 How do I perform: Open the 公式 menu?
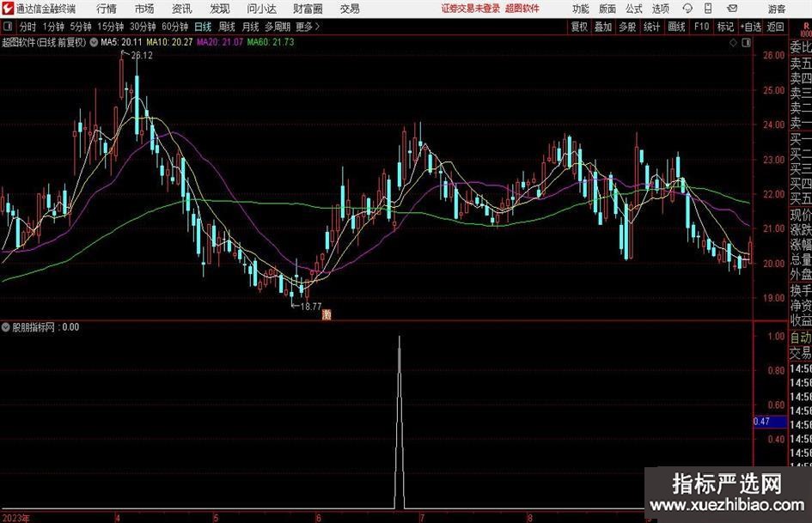pyautogui.click(x=634, y=9)
